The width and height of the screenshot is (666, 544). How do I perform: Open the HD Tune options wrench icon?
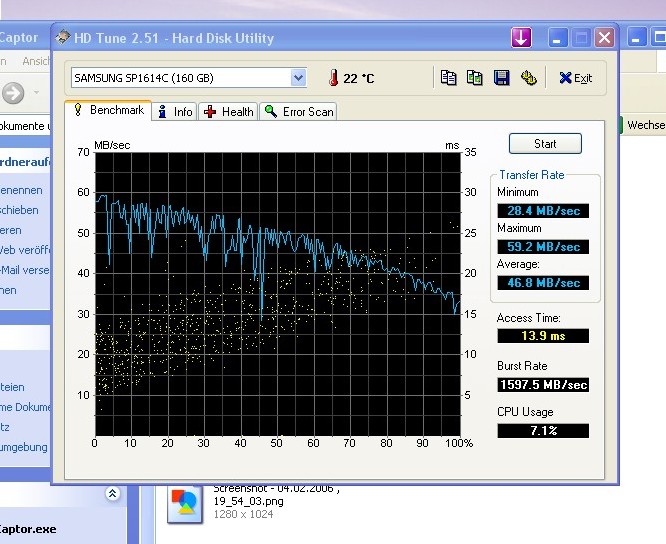(x=528, y=78)
